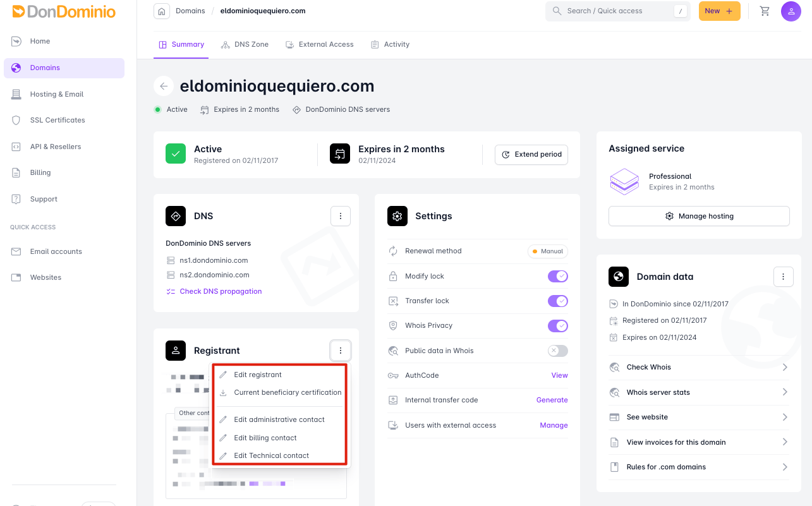Click the expiry calendar black icon
The image size is (812, 506).
[340, 154]
